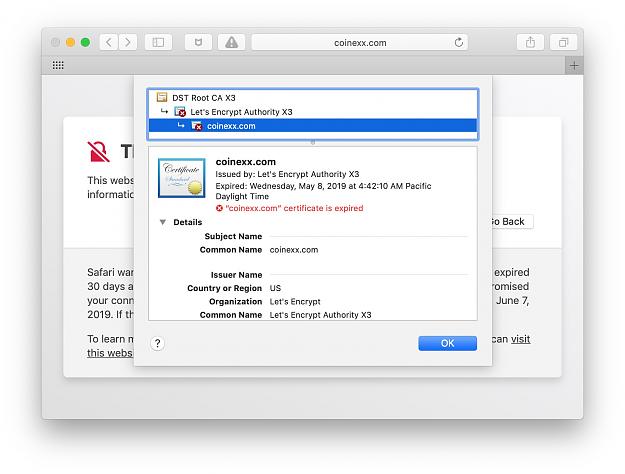The width and height of the screenshot is (625, 474).
Task: Click the Details label
Action: click(x=188, y=222)
